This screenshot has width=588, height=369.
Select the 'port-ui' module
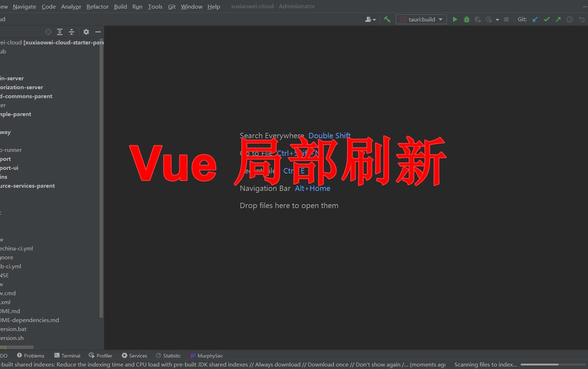click(9, 168)
